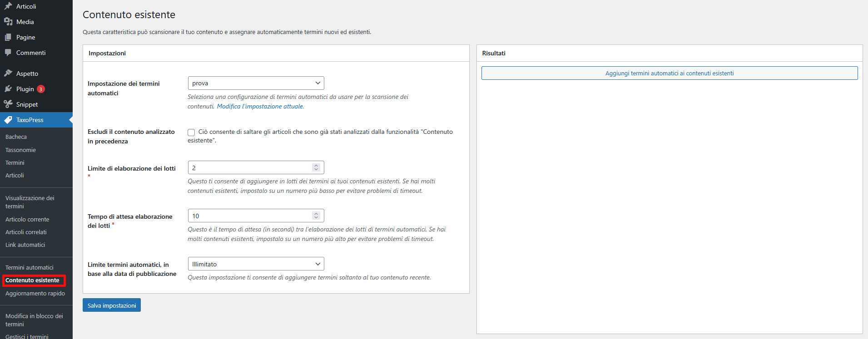868x339 pixels.
Task: Click the Plugin updates badge showing 3
Action: 41,89
